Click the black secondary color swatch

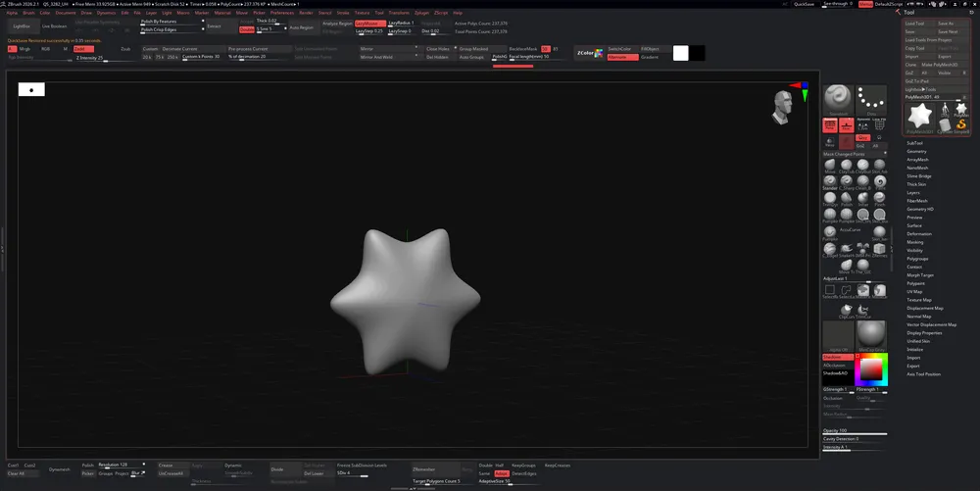[x=697, y=53]
